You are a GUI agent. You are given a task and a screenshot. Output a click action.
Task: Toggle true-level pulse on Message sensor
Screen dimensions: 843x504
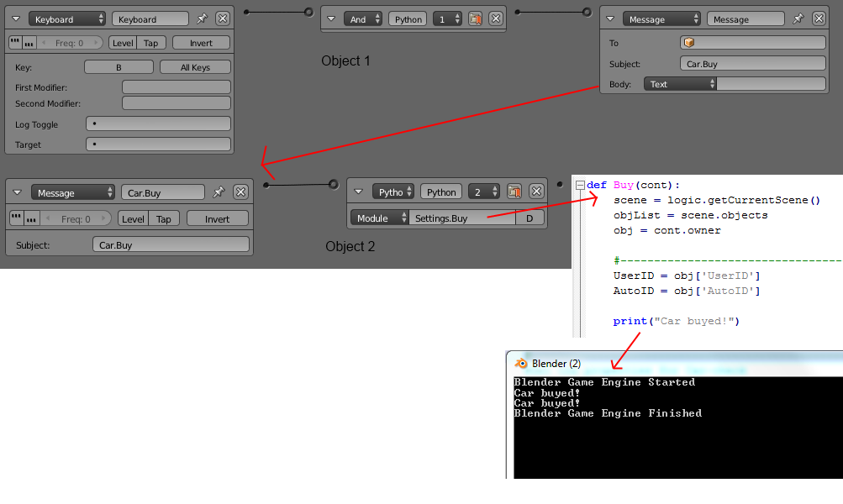[x=17, y=218]
